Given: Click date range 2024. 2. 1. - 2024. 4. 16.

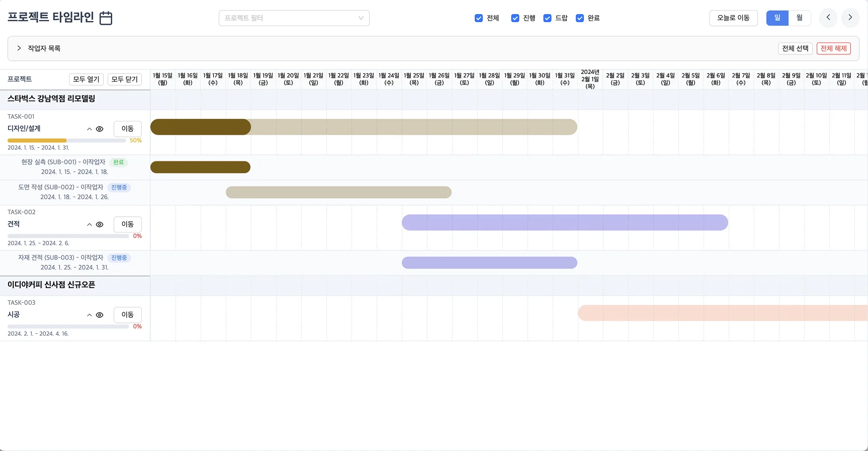Looking at the screenshot, I should point(38,334).
